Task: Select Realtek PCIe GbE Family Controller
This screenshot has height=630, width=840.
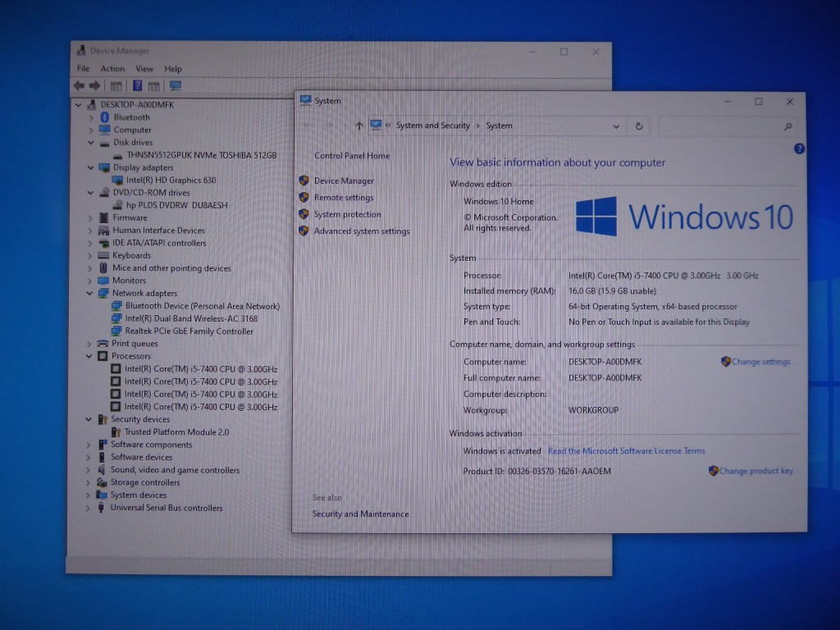Action: click(x=189, y=331)
